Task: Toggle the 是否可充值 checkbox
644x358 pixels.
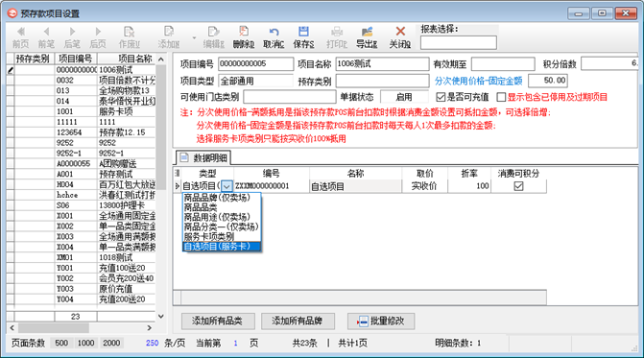Action: click(x=441, y=97)
